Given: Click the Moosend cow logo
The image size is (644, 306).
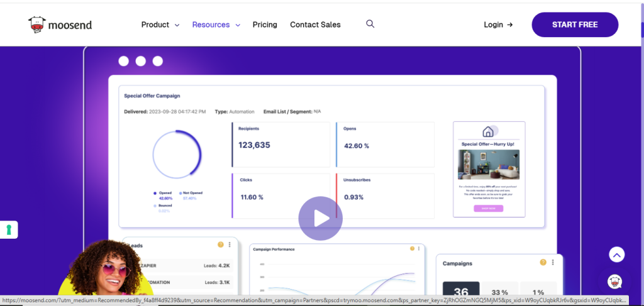Looking at the screenshot, I should point(38,25).
